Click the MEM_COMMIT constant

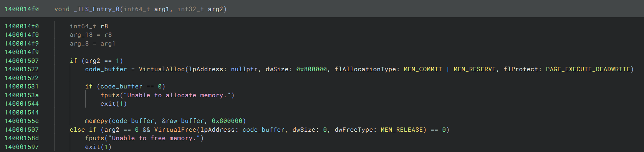(423, 69)
